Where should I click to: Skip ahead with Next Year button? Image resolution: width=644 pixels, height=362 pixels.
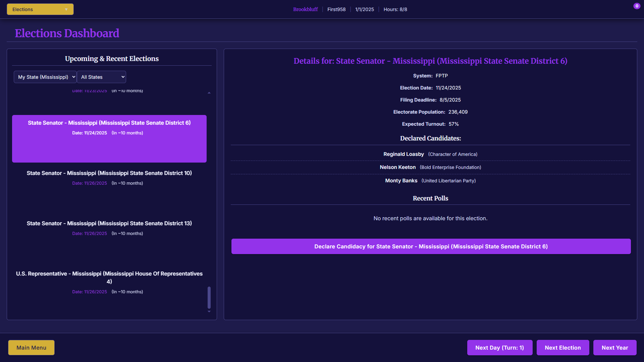coord(614,348)
